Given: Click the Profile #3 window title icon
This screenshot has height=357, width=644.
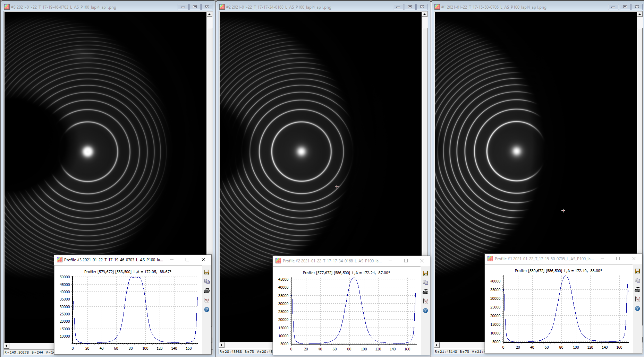Looking at the screenshot, I should pos(60,260).
